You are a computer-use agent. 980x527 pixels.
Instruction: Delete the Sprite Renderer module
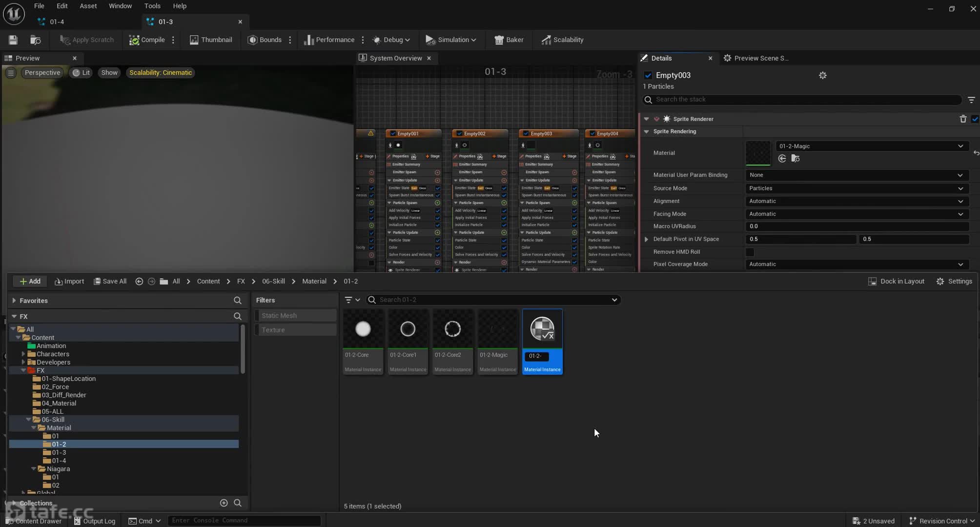[x=963, y=119]
